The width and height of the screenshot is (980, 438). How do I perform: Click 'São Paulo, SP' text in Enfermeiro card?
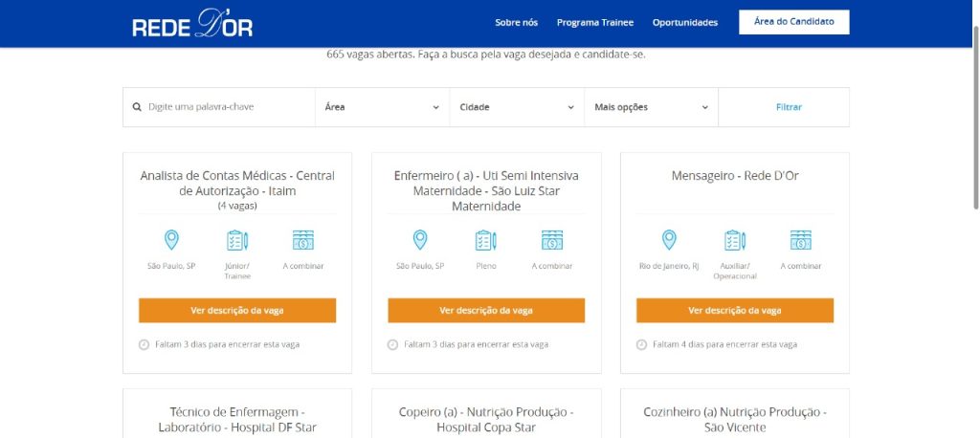click(x=420, y=266)
